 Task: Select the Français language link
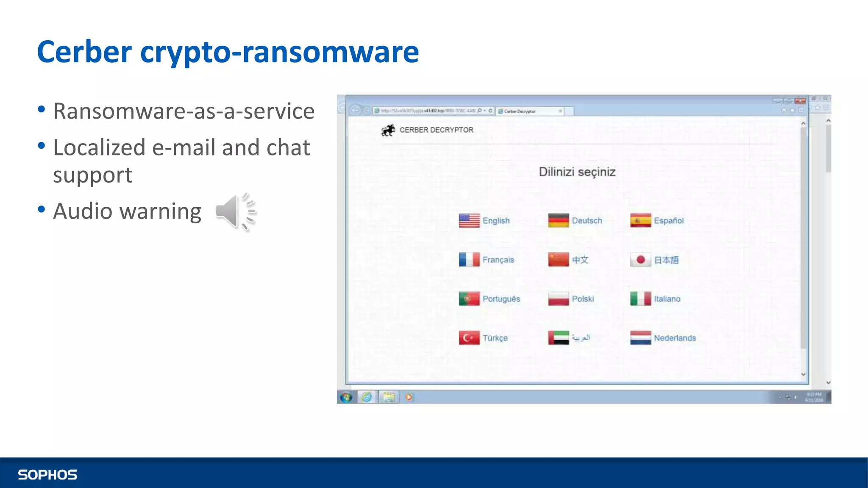click(498, 260)
